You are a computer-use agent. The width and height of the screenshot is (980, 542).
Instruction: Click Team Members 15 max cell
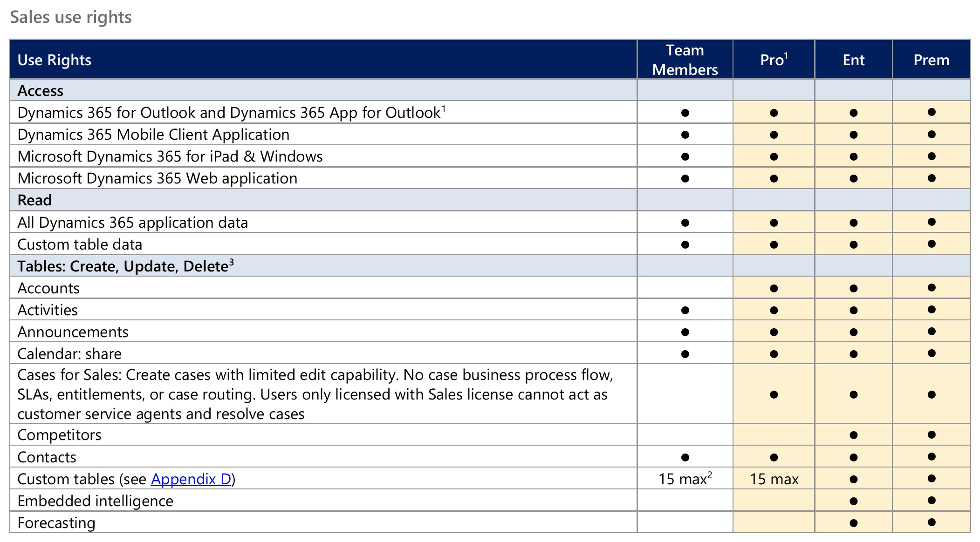685,479
